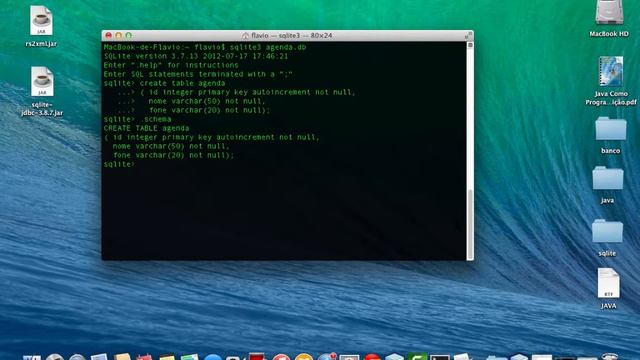Select the sqlite-jdbc-3.8.7.jar desktop file
The image size is (640, 360).
coord(42,82)
